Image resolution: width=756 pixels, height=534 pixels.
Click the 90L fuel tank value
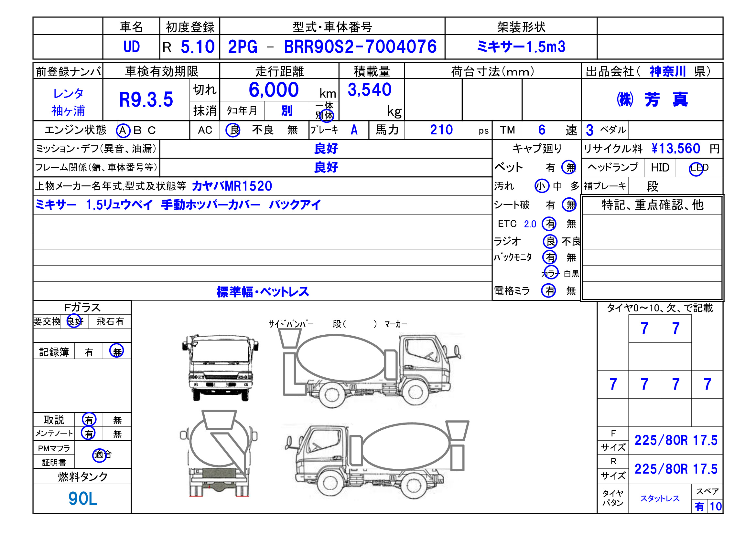[82, 499]
